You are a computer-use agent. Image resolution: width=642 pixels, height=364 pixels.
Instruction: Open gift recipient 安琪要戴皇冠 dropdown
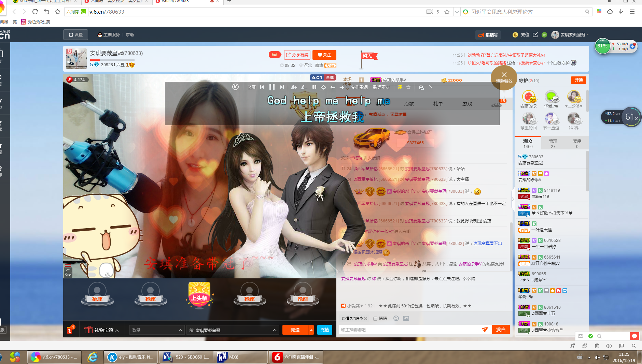pos(233,330)
